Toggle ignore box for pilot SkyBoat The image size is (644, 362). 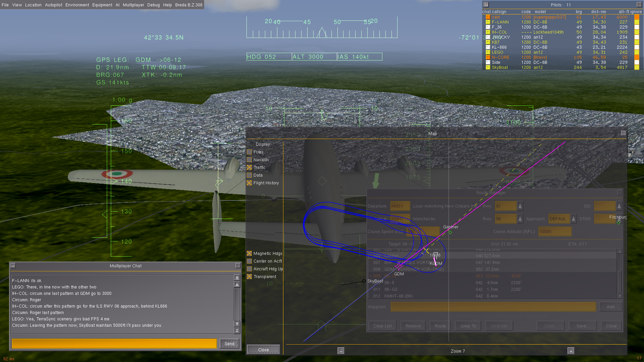(637, 67)
